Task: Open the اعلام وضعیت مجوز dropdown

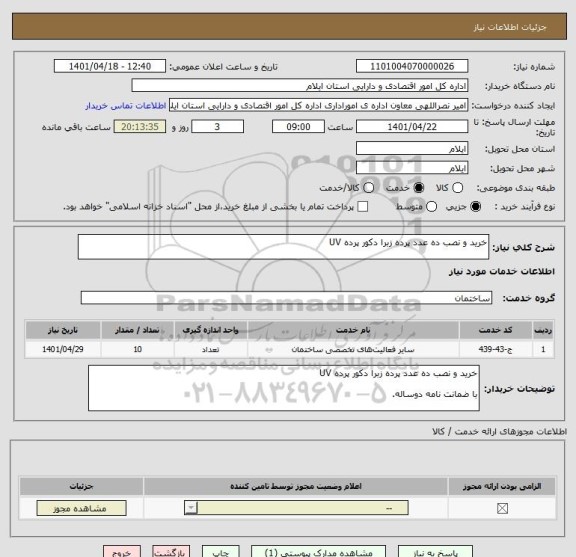Action: pos(296,508)
